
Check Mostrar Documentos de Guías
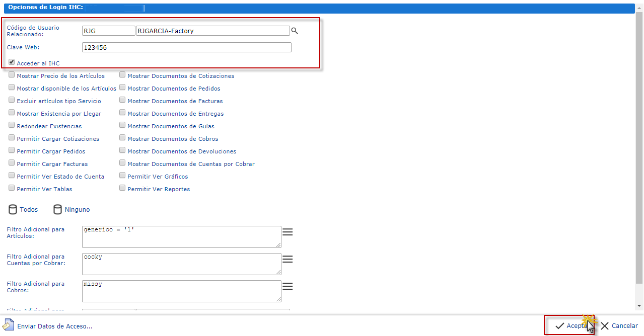point(122,125)
